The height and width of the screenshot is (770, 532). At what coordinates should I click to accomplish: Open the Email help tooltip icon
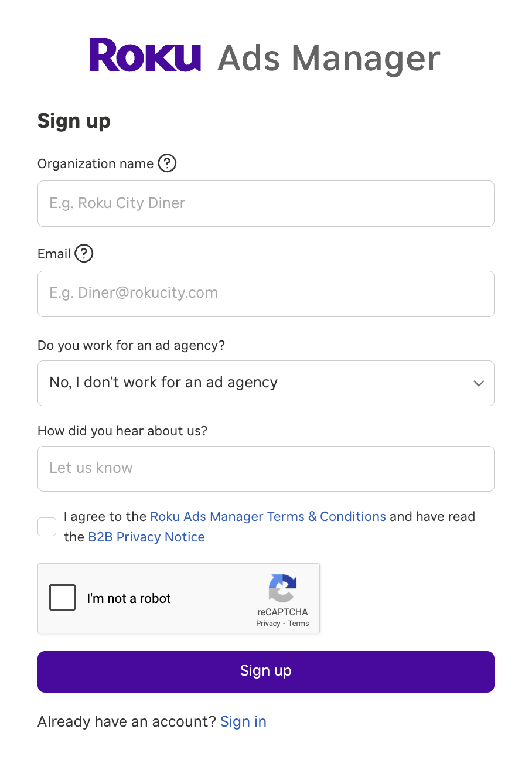[84, 254]
